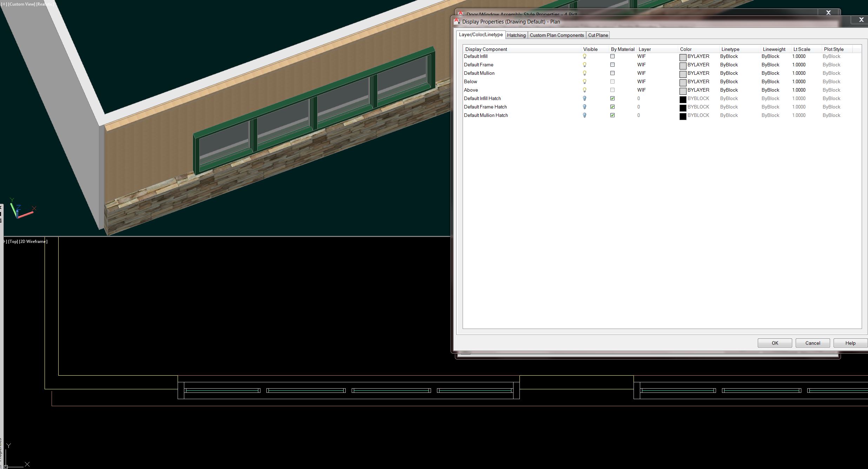The height and width of the screenshot is (469, 868).
Task: Turn on the Default Infill Hatch lightbulb
Action: [584, 98]
